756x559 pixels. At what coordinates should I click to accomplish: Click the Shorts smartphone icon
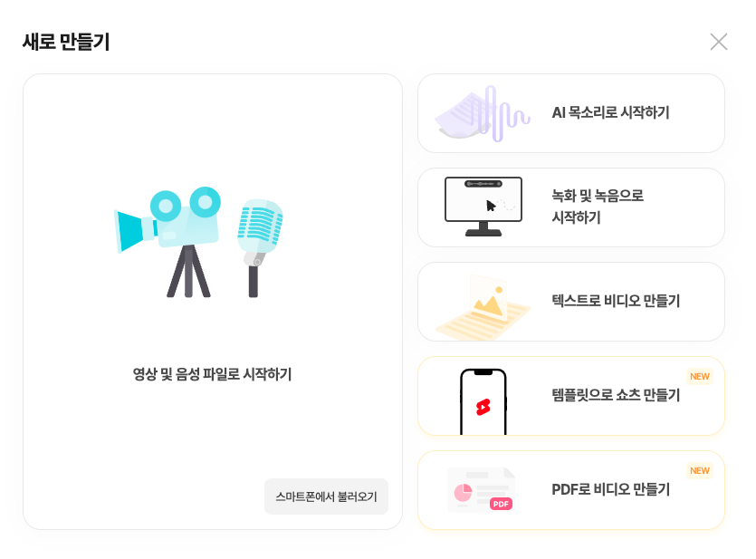[x=483, y=401]
